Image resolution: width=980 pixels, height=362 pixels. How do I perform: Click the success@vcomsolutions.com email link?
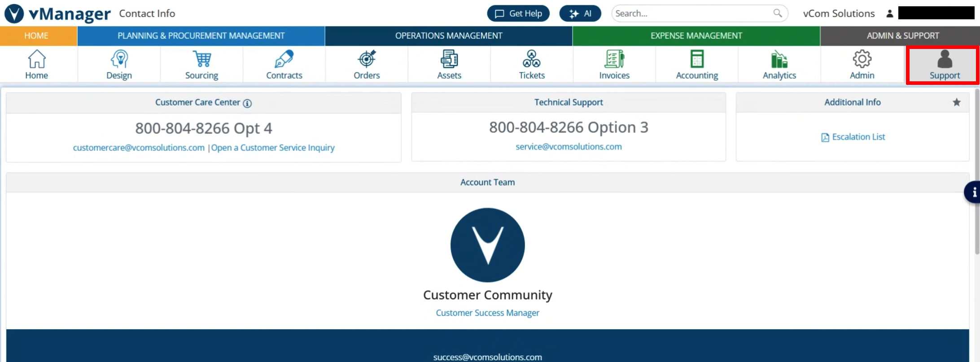488,357
